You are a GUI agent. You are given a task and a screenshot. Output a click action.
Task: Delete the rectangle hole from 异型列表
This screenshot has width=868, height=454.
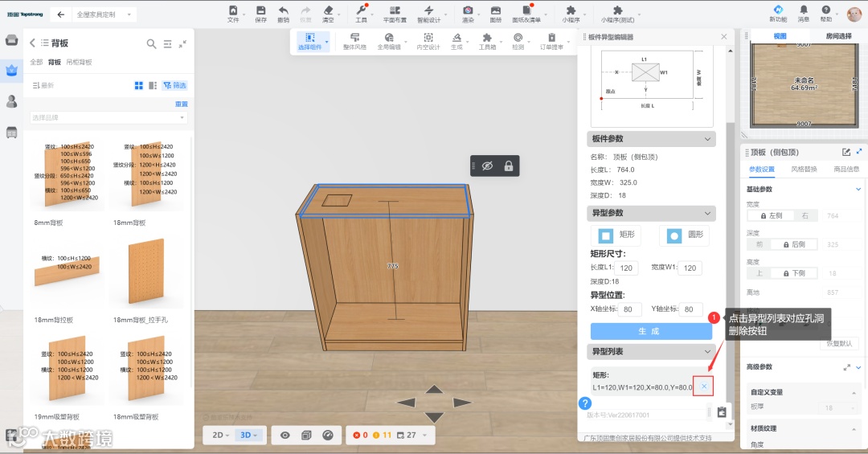(703, 387)
